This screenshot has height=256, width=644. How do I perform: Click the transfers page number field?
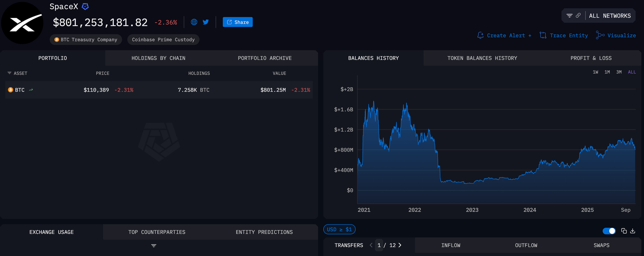pyautogui.click(x=379, y=245)
